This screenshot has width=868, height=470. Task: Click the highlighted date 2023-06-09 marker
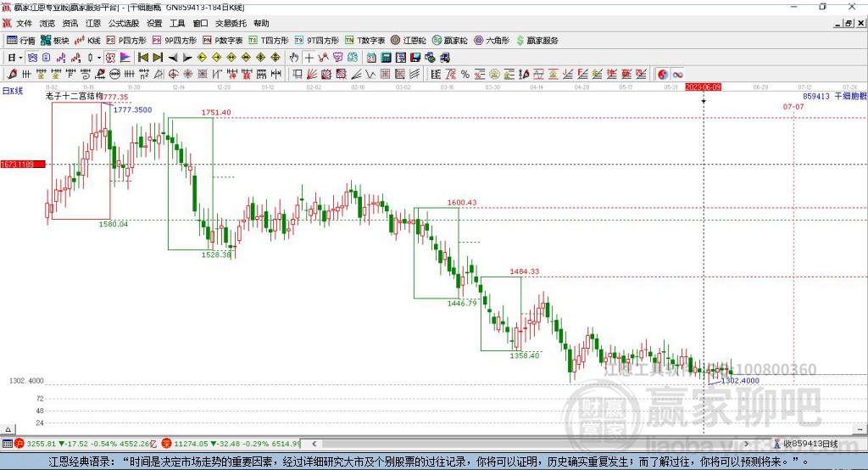(703, 87)
